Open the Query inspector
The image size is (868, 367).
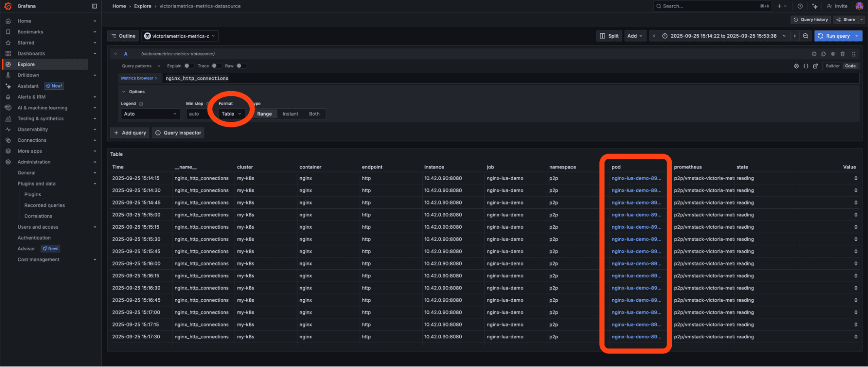[178, 133]
